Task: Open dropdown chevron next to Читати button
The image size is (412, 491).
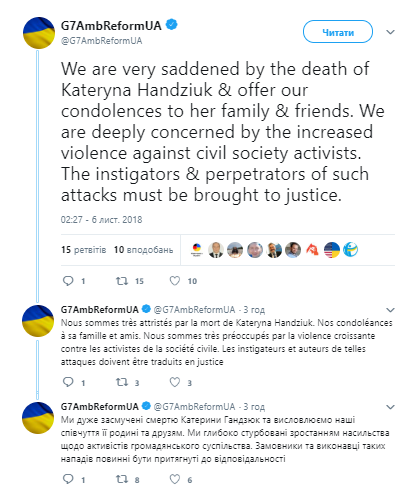Action: point(390,32)
